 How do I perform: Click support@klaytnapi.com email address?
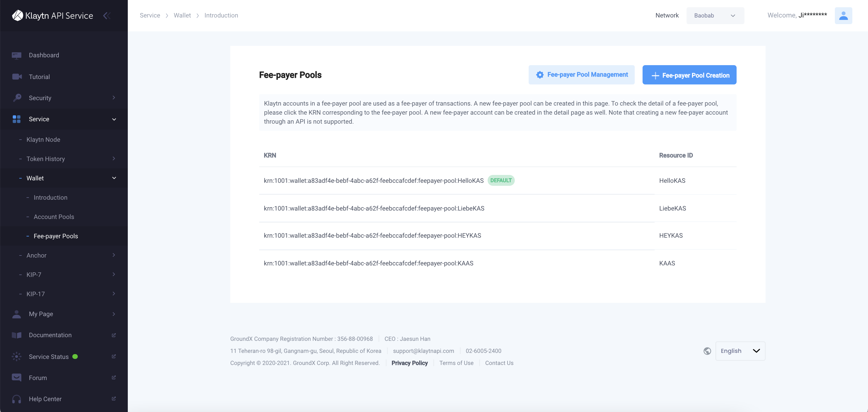pyautogui.click(x=423, y=351)
